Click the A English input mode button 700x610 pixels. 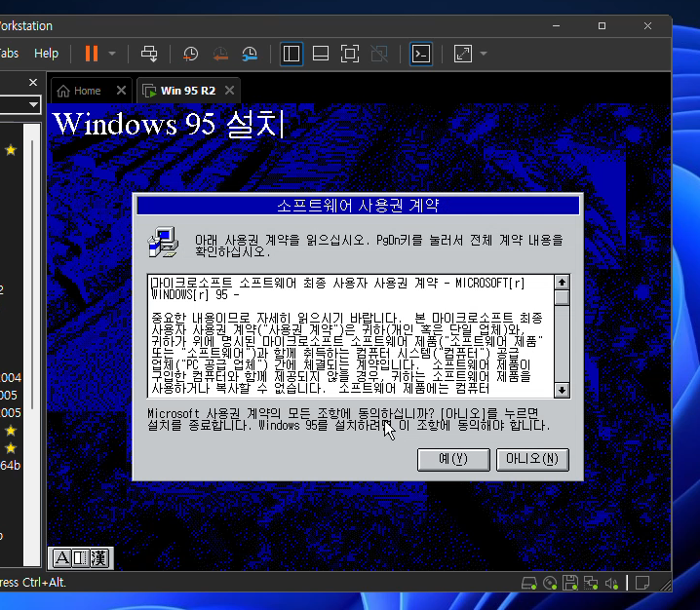coord(62,558)
